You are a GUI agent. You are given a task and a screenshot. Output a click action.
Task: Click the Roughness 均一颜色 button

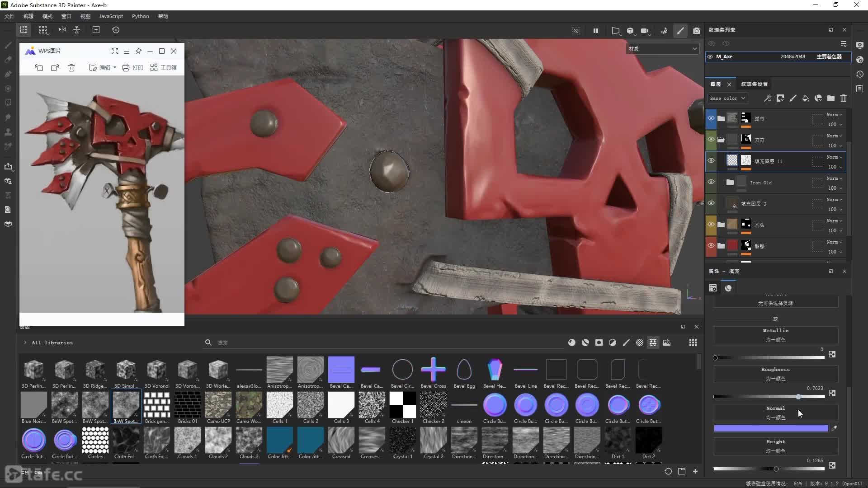[775, 374]
